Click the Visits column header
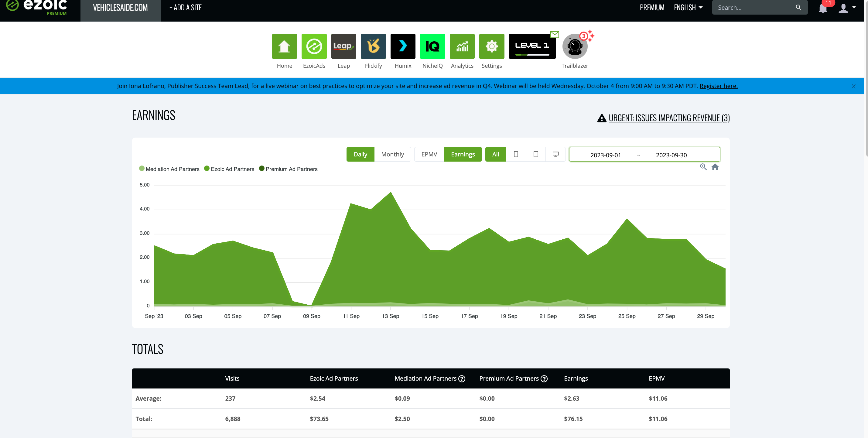The height and width of the screenshot is (438, 868). click(232, 378)
